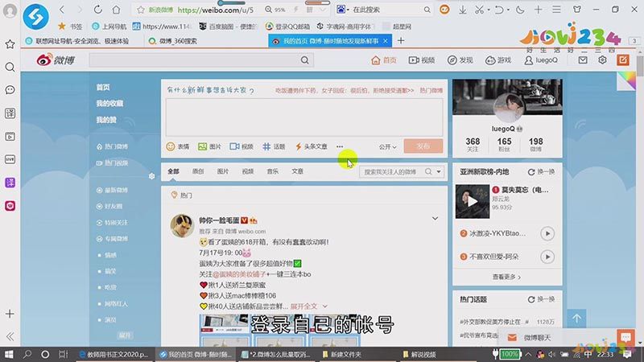Select the 文章 feed tab
Image resolution: width=644 pixels, height=362 pixels.
point(297,171)
